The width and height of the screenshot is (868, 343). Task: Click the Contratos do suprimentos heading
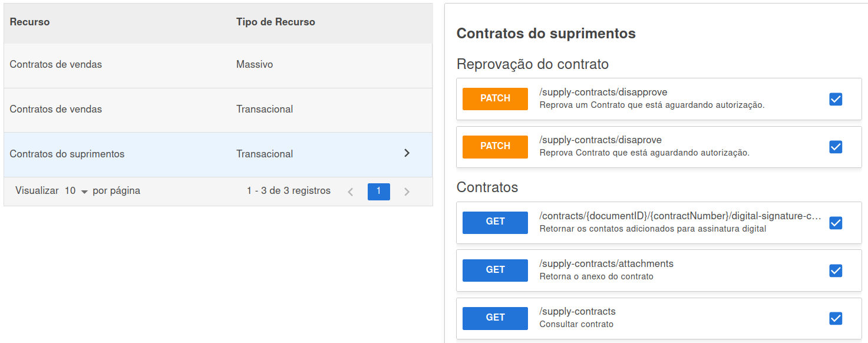(545, 34)
